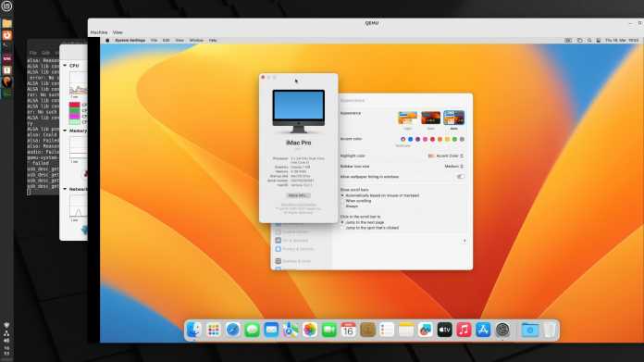
Task: Select the Auto appearance thumbnail
Action: (453, 118)
